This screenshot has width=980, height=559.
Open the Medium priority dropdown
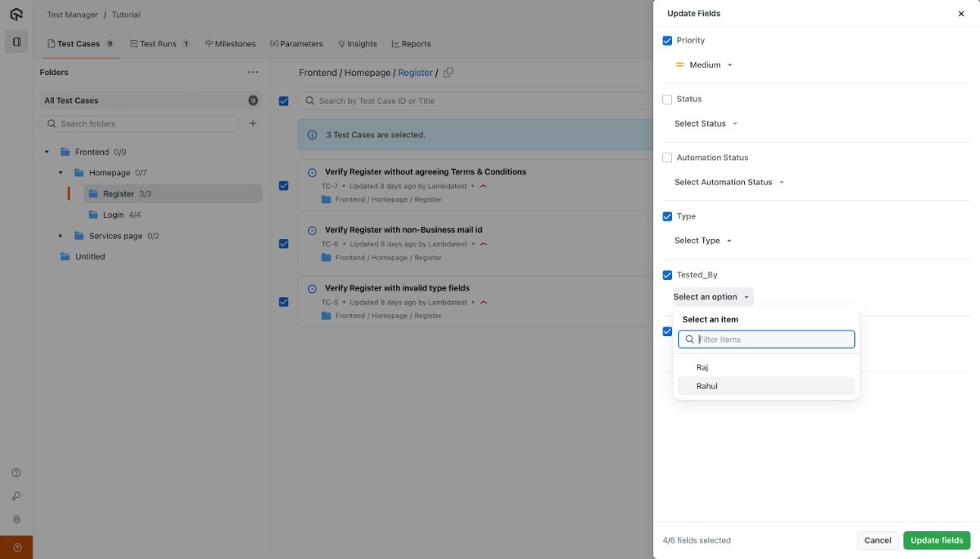[x=704, y=65]
